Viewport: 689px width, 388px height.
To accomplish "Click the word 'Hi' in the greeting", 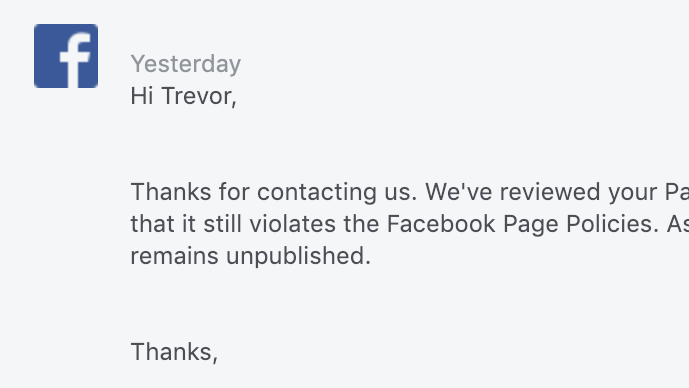I will click(x=142, y=96).
